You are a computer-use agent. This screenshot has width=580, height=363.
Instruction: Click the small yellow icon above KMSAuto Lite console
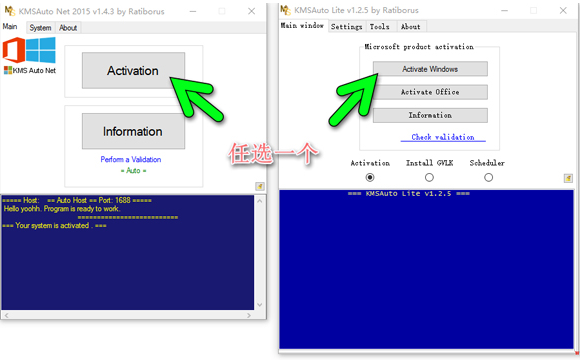tap(568, 178)
